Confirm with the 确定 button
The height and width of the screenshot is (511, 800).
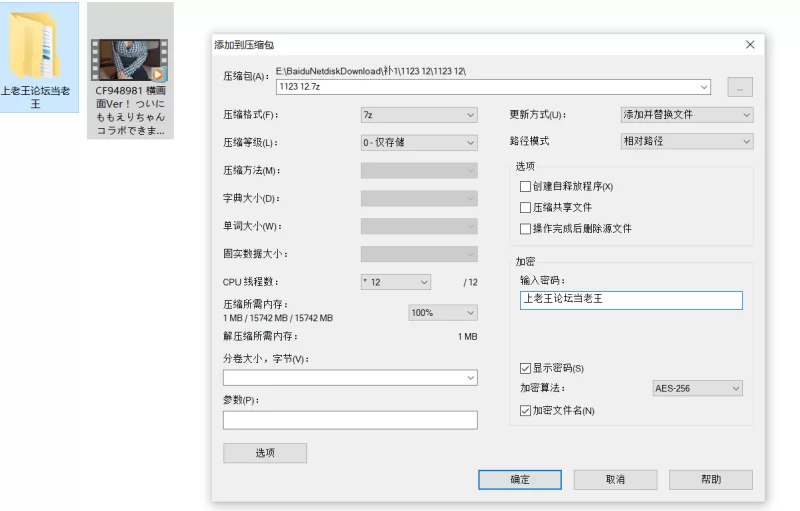tap(520, 480)
